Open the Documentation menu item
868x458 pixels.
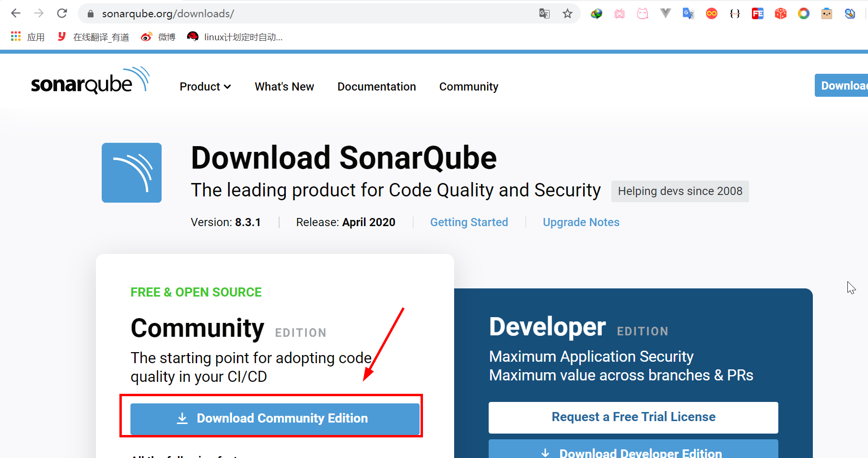376,87
